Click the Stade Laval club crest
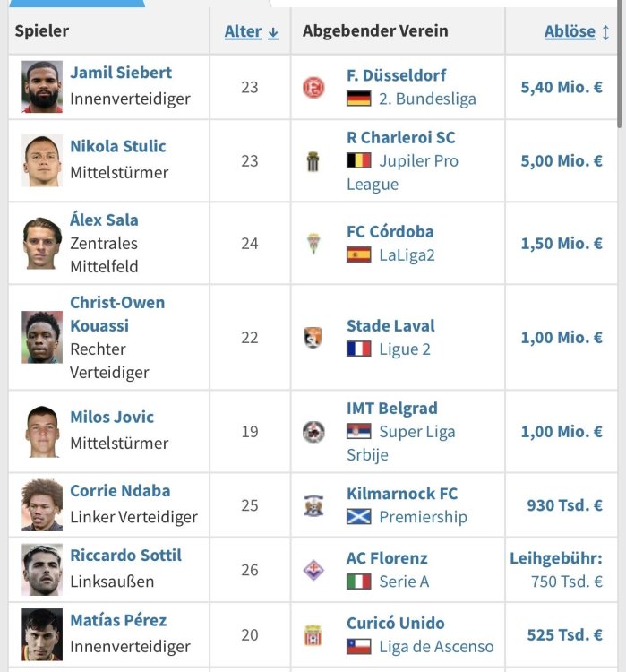Screen dimensions: 626x672 pos(313,338)
